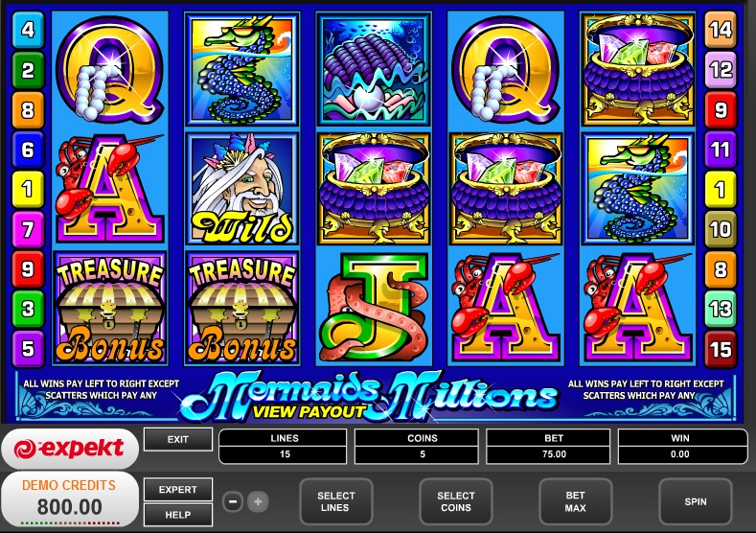
Task: Click the expekt logo
Action: pyautogui.click(x=69, y=449)
